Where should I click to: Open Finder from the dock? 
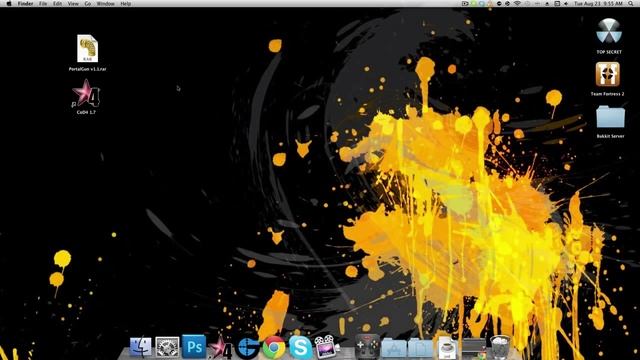pyautogui.click(x=140, y=347)
